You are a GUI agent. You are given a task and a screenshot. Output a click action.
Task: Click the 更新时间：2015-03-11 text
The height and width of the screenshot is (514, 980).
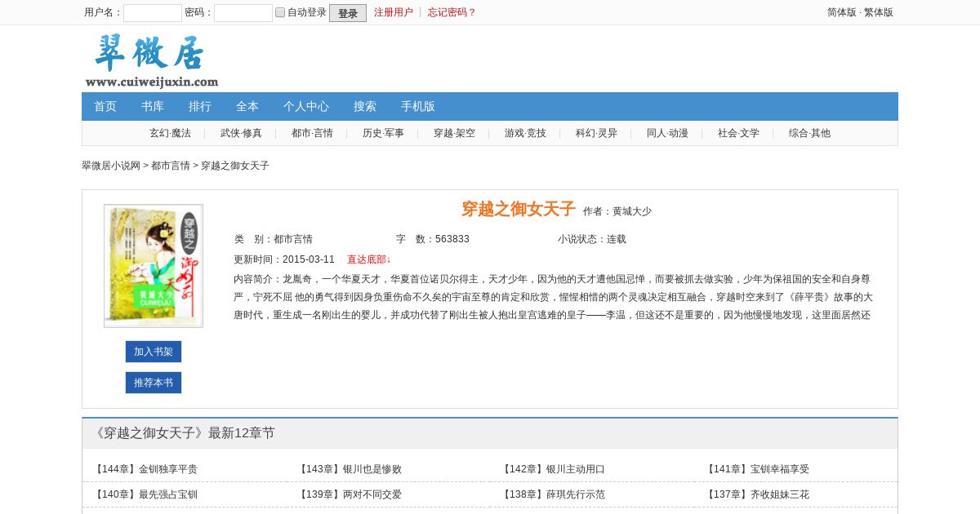point(284,259)
